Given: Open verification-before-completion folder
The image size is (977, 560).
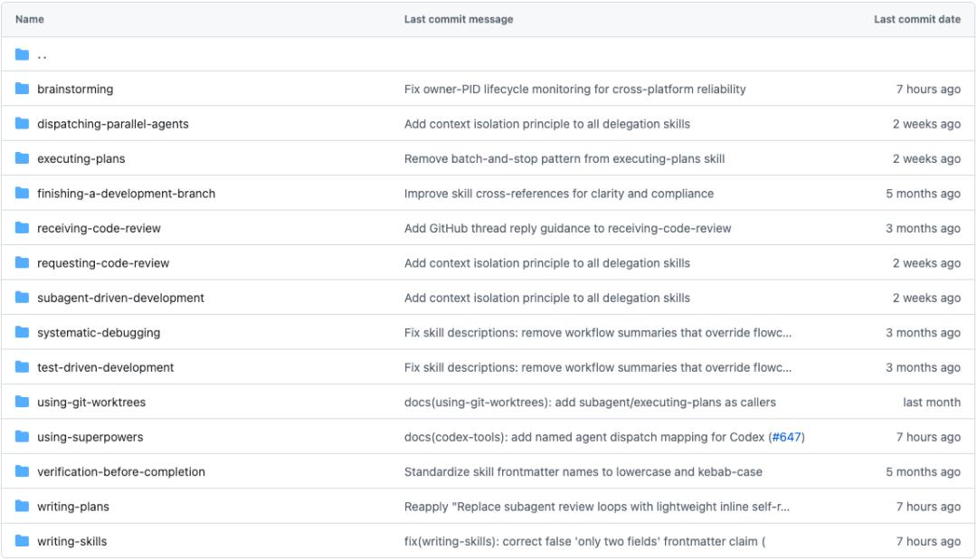Looking at the screenshot, I should (121, 472).
